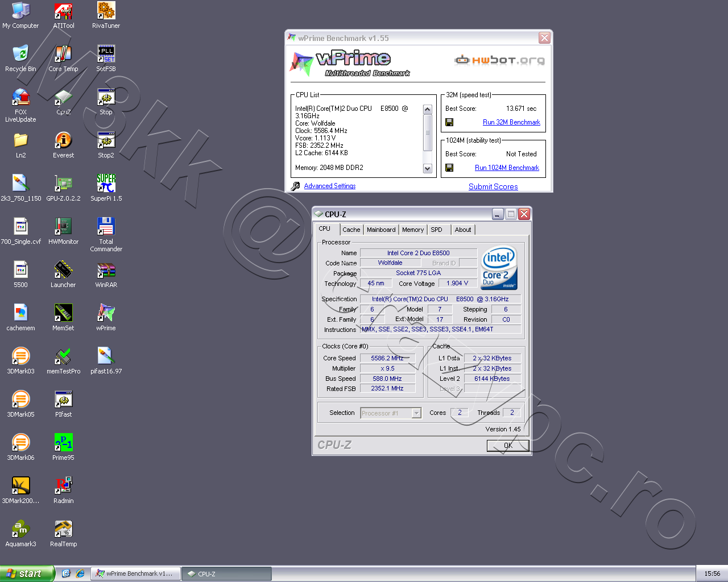
Task: Click the Internet Explorer quick launch icon
Action: [x=80, y=573]
